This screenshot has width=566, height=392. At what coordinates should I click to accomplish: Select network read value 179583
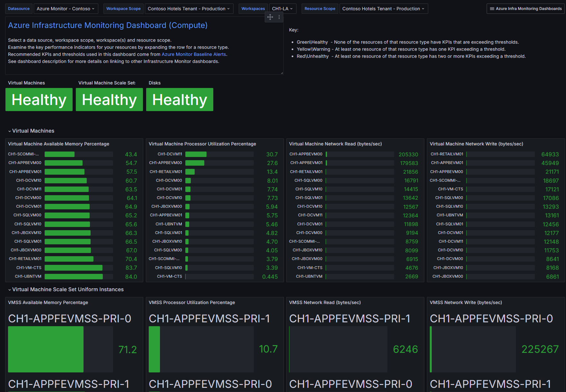tap(409, 163)
